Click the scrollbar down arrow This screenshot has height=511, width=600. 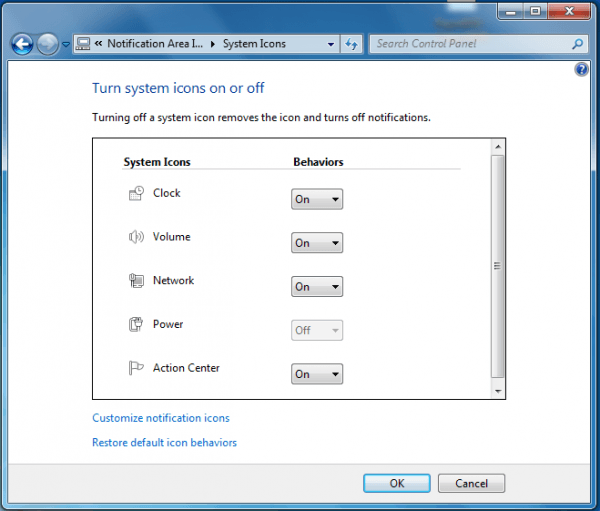pyautogui.click(x=498, y=391)
